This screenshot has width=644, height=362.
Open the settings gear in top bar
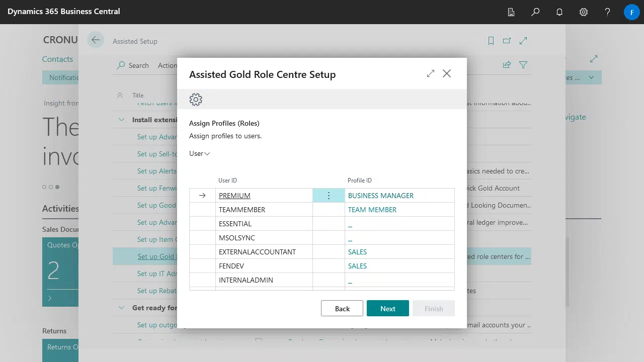point(584,12)
